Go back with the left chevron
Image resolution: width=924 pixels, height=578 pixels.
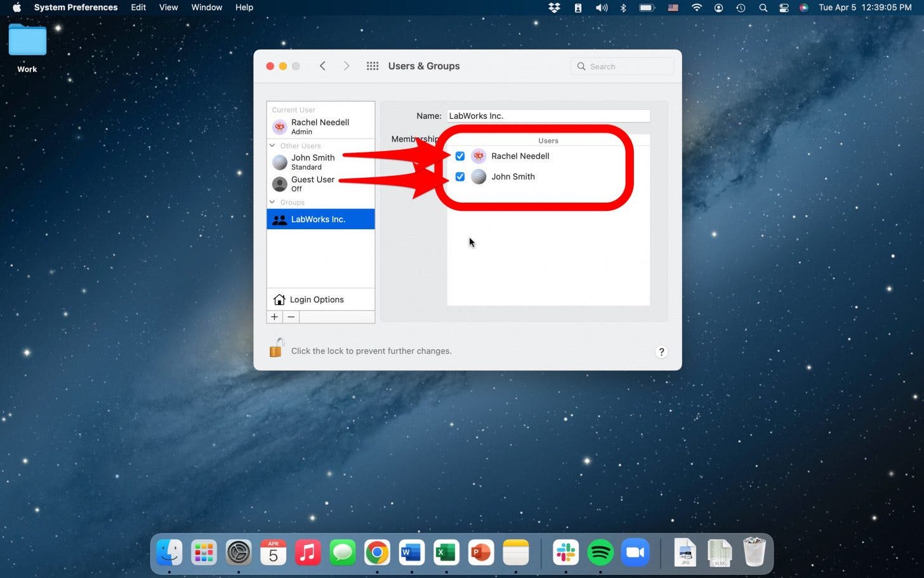pos(322,66)
